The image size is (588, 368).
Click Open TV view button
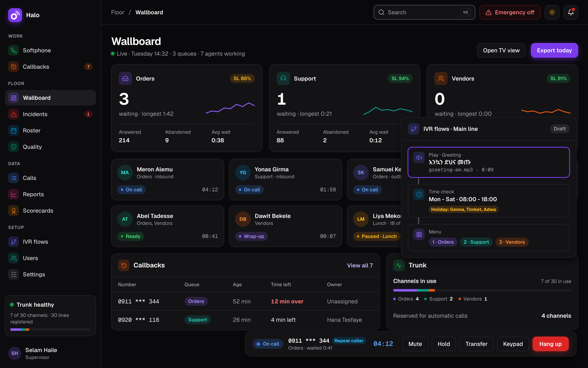[501, 50]
